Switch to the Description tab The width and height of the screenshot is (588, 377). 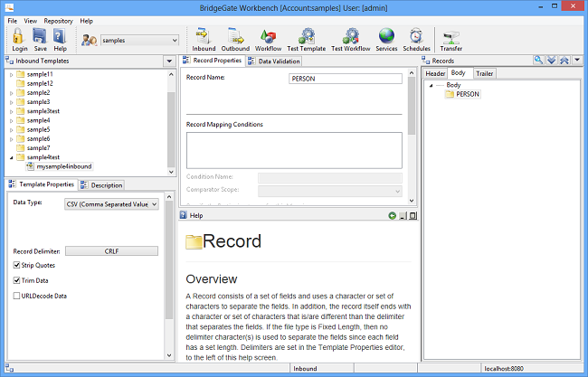click(101, 185)
